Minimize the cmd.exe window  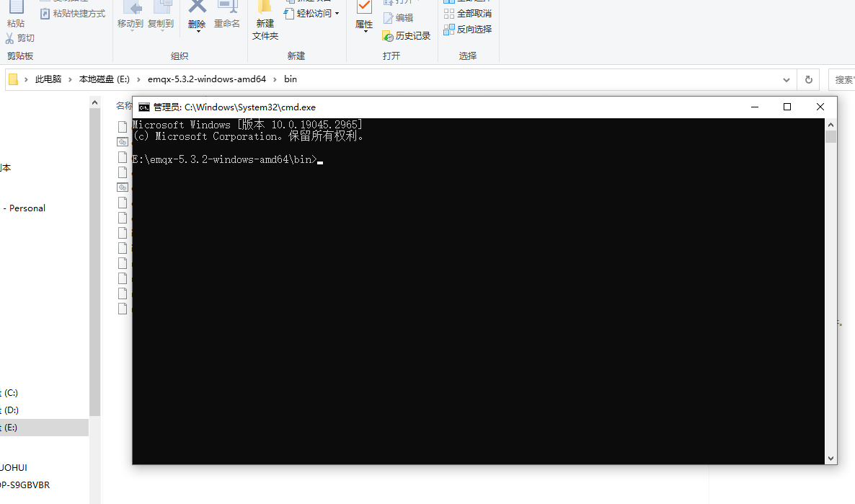[x=755, y=107]
